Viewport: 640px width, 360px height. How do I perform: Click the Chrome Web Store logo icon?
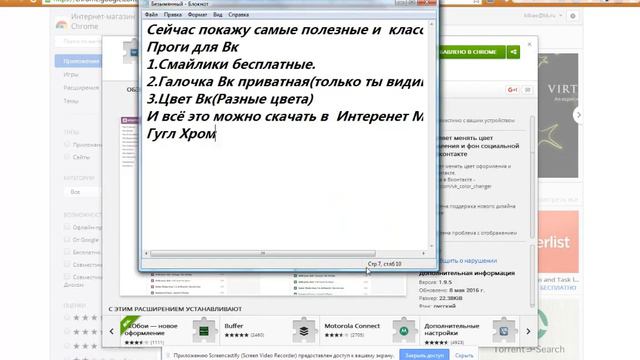click(61, 24)
